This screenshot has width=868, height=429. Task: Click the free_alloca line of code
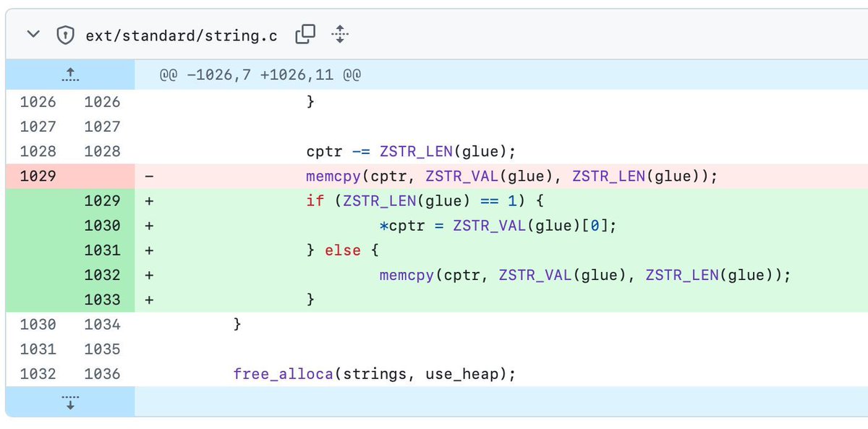coord(373,373)
